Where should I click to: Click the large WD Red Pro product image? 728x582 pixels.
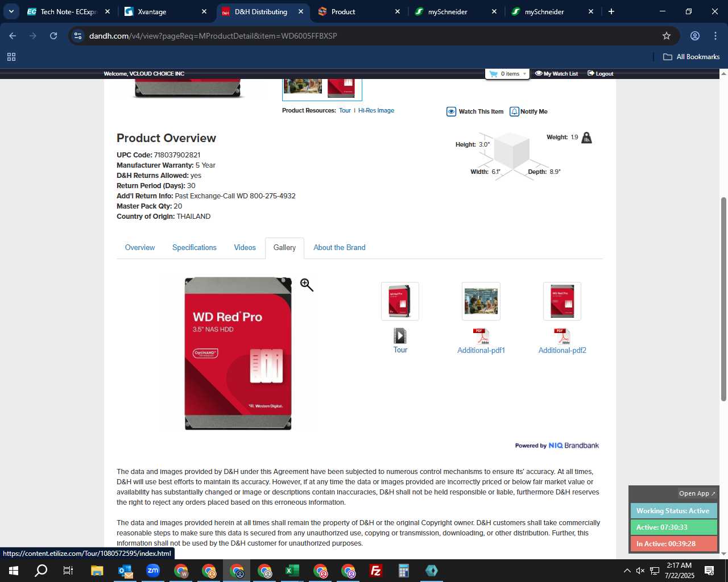(x=238, y=354)
